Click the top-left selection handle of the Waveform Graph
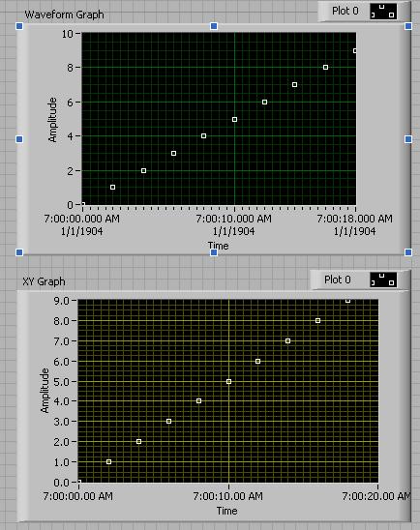 click(19, 26)
